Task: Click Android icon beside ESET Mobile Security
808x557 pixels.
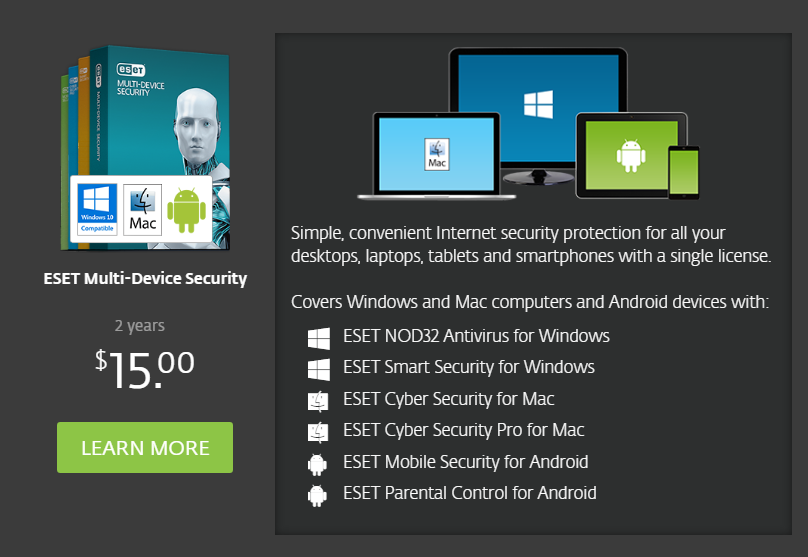Action: [x=317, y=464]
